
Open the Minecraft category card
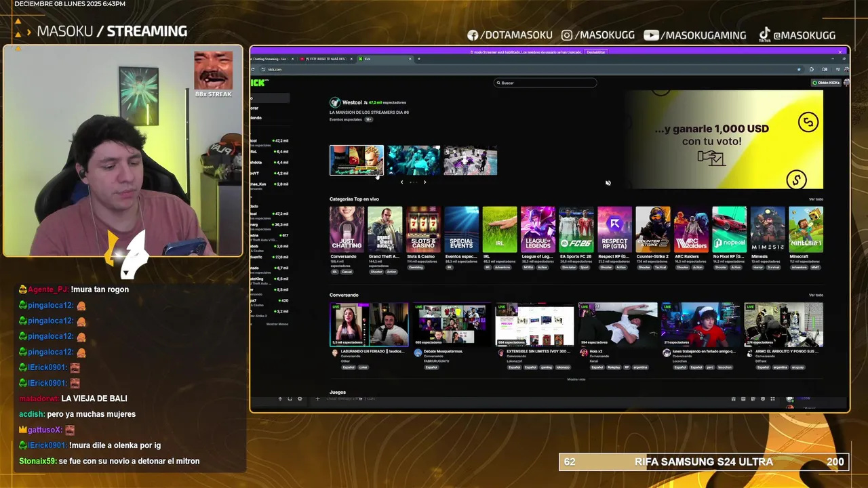(x=806, y=229)
